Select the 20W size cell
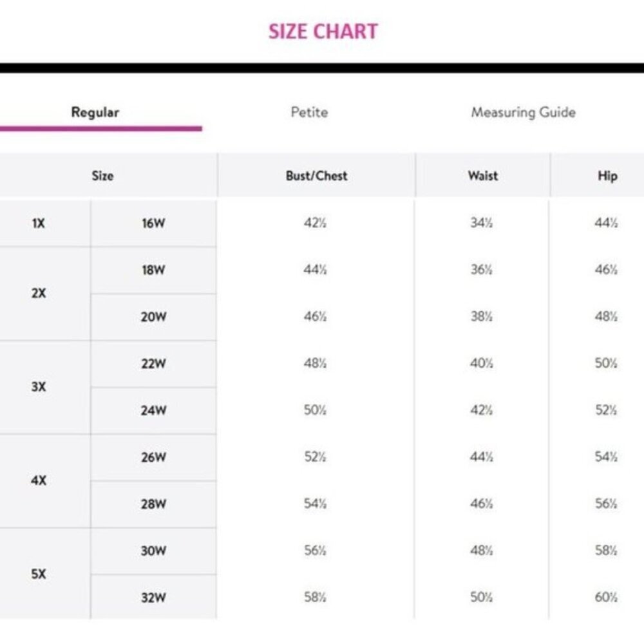The width and height of the screenshot is (644, 644). point(153,317)
